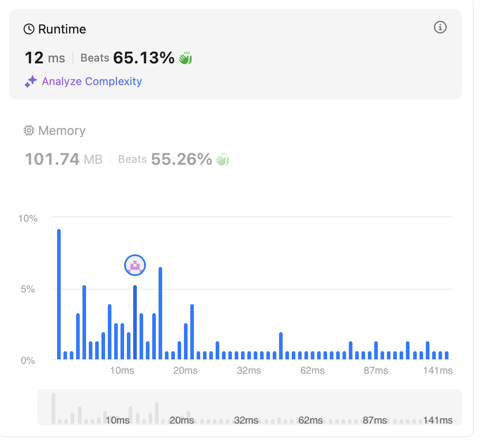Click the 55.26% memory beats percentage
Image resolution: width=482 pixels, height=448 pixels.
tap(181, 159)
